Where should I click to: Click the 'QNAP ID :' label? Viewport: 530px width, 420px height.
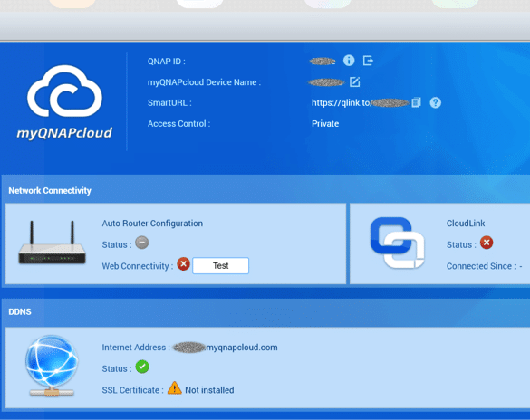(x=167, y=62)
